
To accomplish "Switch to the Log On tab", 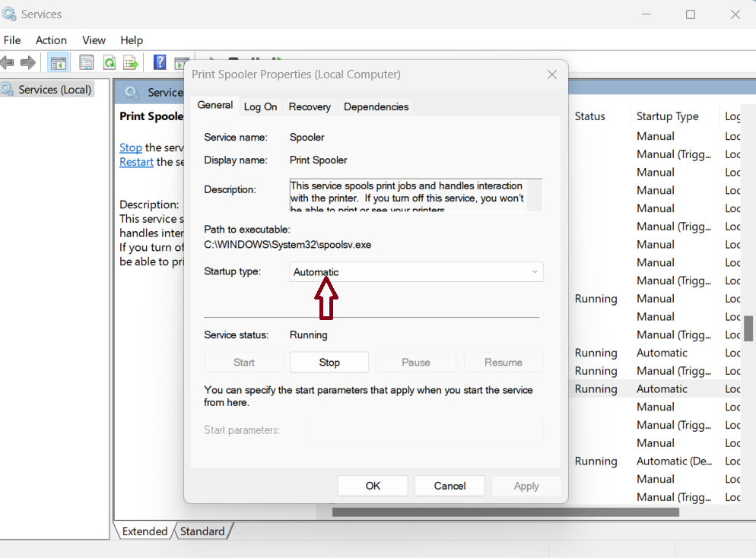I will click(260, 106).
